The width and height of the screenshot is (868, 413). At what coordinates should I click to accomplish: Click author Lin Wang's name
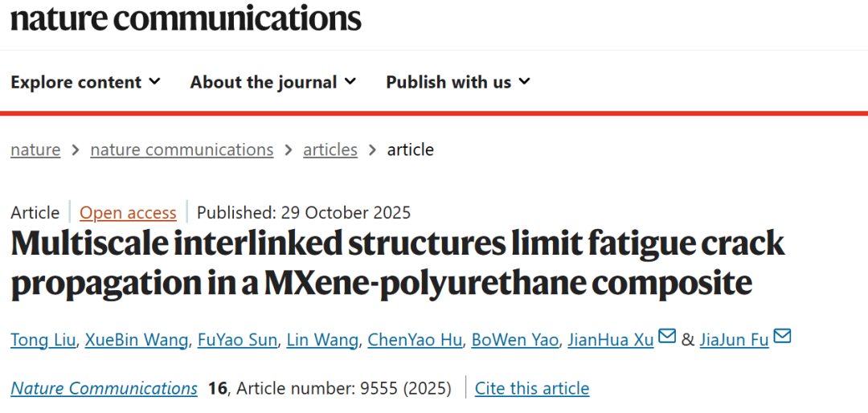(x=324, y=340)
